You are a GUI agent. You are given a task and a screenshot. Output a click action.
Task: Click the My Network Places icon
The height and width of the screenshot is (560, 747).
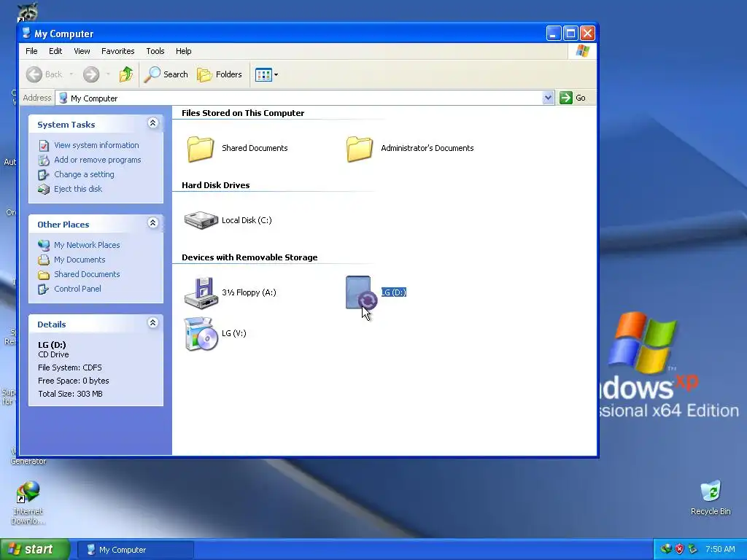point(44,245)
